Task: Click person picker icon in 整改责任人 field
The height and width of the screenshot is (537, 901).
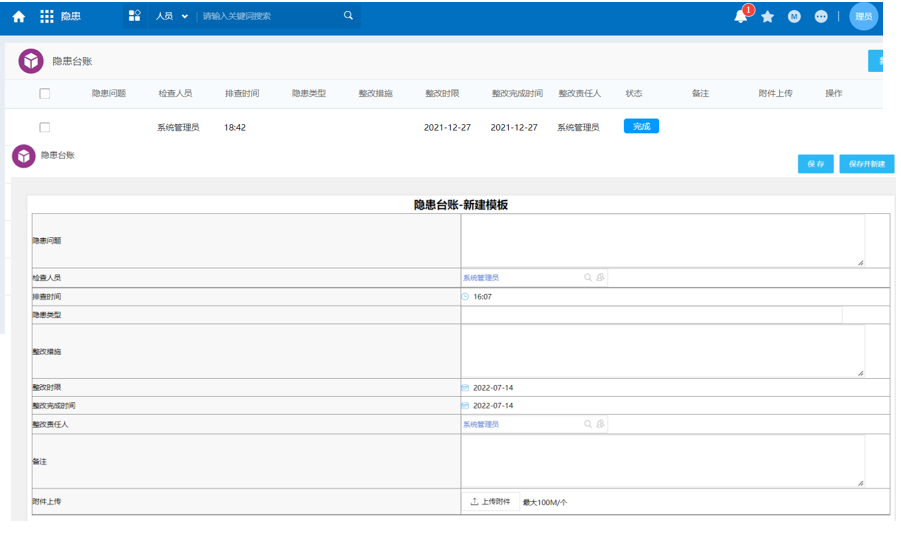Action: [600, 424]
